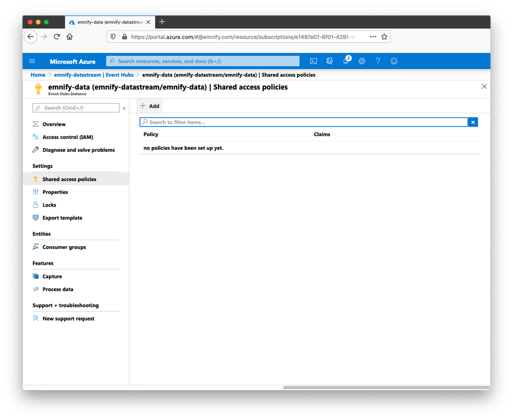Click the Microsoft Azure logo text
Screen dimensions: 513x420
click(x=73, y=62)
